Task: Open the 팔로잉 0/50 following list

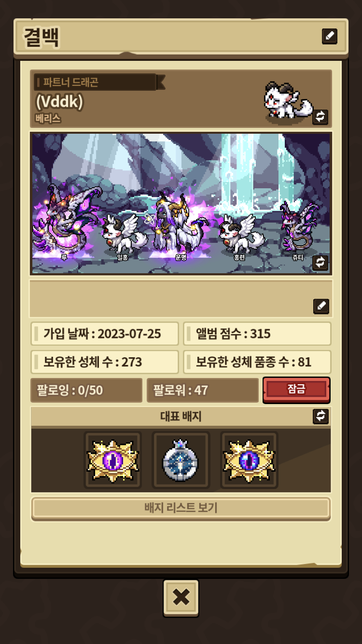Action: [86, 390]
